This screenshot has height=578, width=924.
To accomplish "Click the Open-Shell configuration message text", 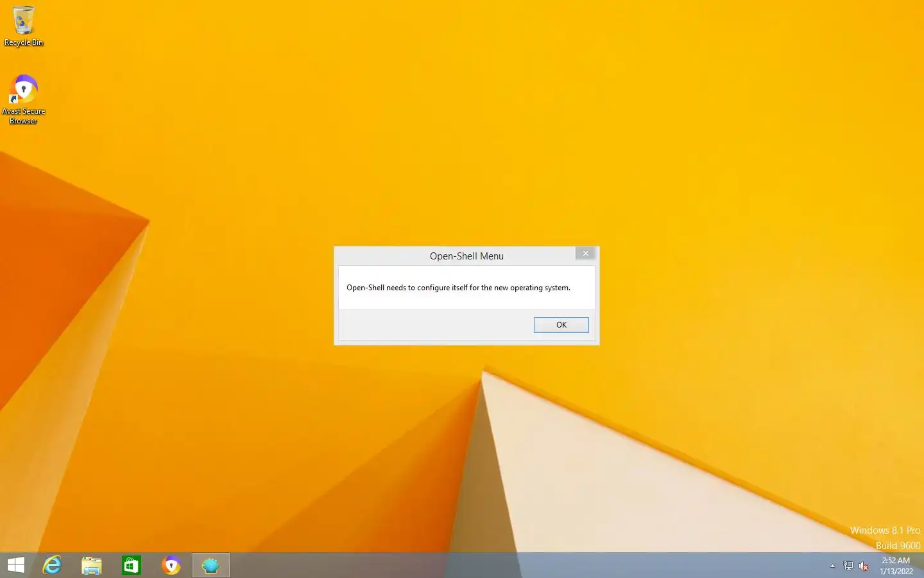I will pos(458,288).
